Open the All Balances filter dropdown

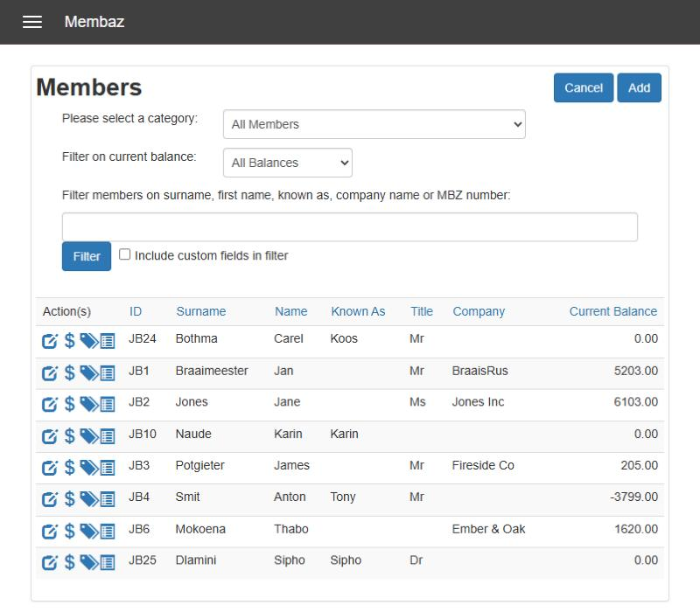tap(288, 163)
